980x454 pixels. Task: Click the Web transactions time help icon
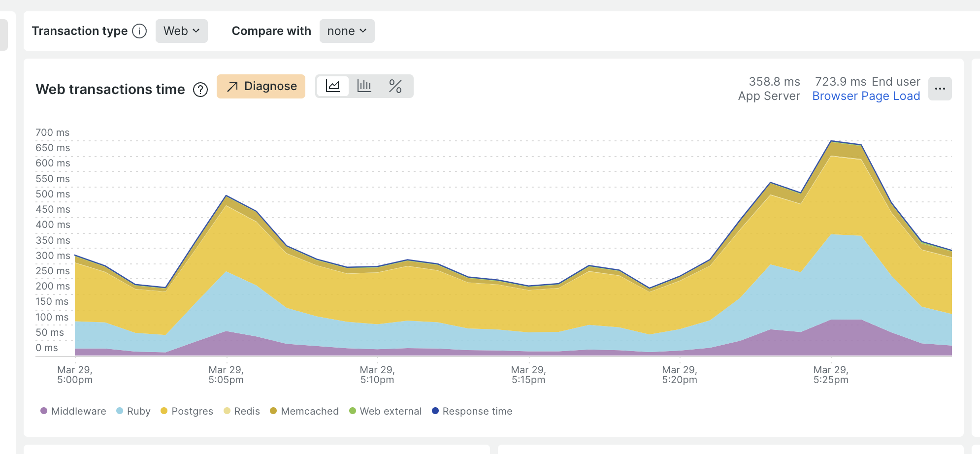tap(200, 90)
